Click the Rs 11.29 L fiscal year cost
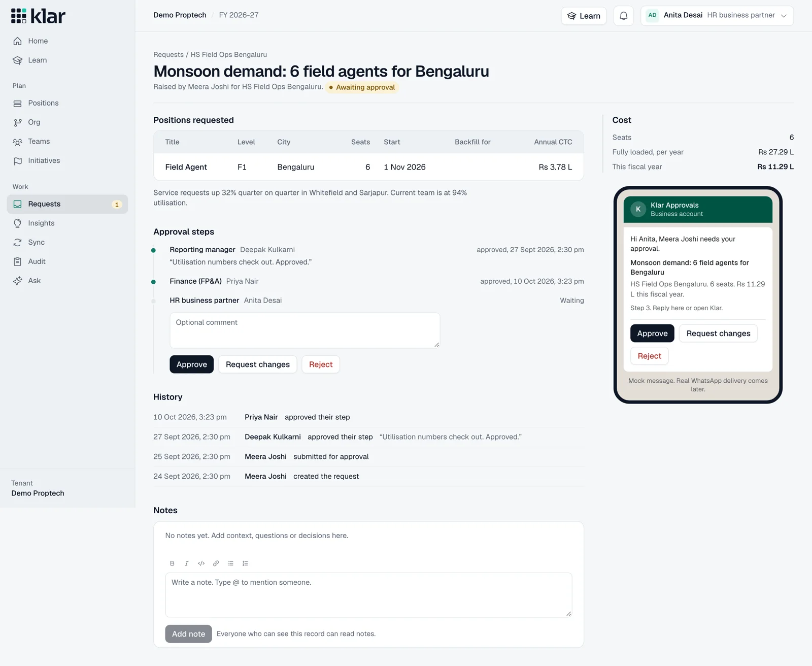 tap(775, 166)
